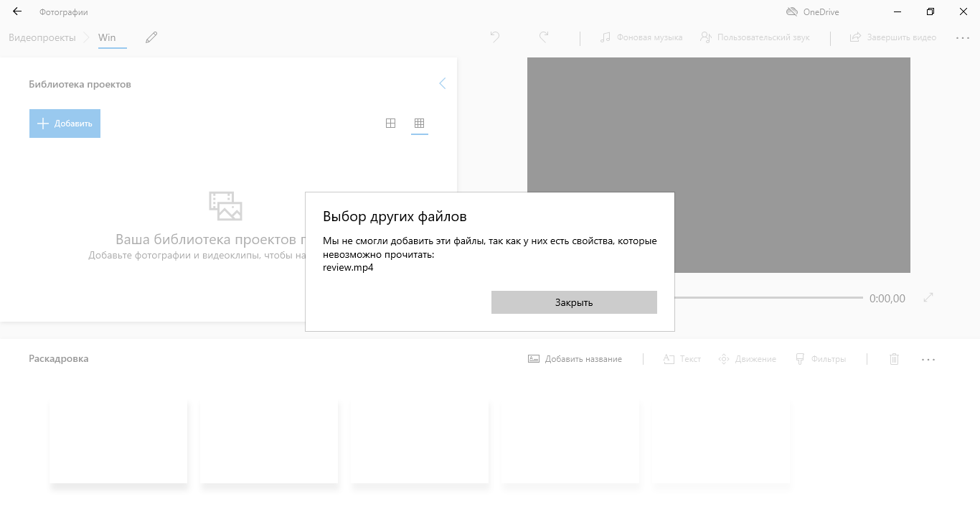
Task: Expand preview to full screen
Action: 928,297
